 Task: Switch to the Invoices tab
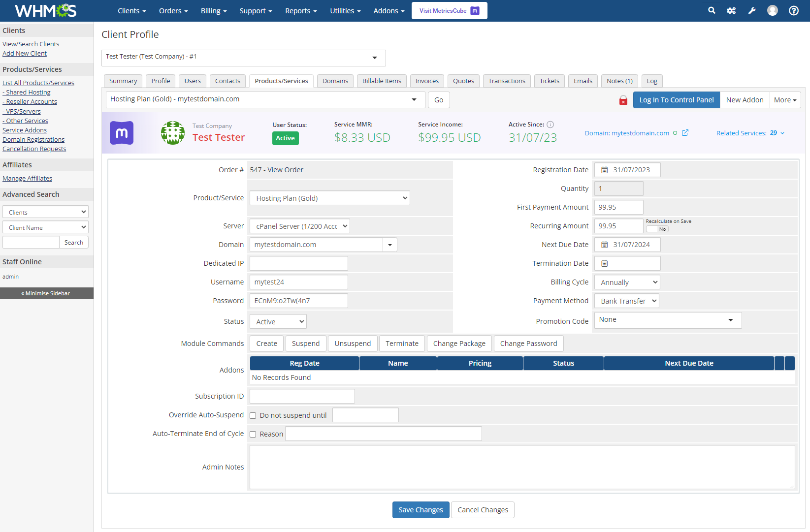point(427,81)
